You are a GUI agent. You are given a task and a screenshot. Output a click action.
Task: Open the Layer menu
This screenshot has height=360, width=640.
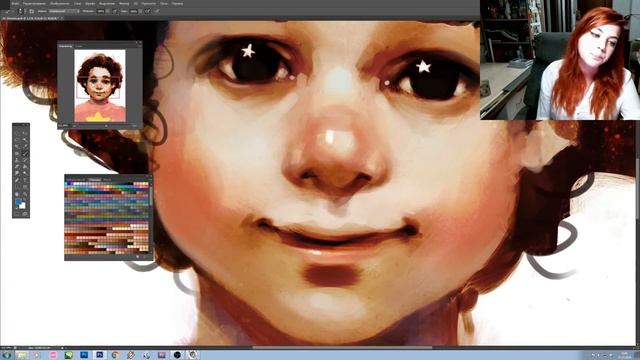(77, 4)
